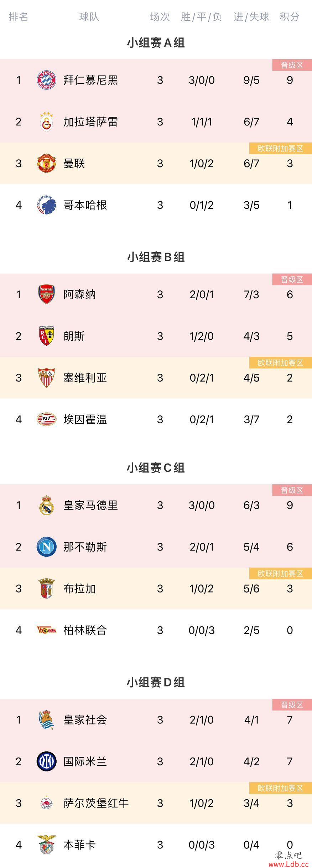Click the Bayern Munich club logo
Image resolution: width=312 pixels, height=868 pixels.
coord(47,80)
